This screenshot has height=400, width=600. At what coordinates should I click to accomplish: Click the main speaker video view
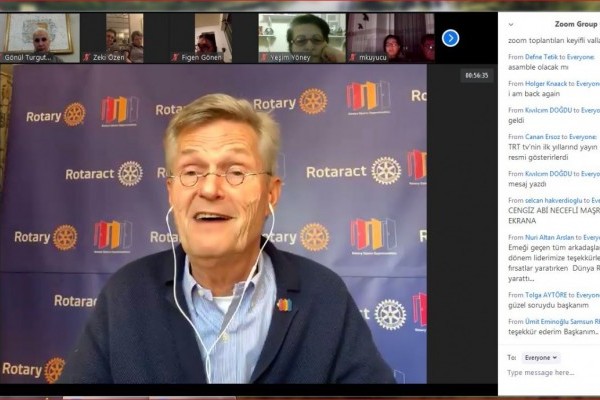pos(213,224)
